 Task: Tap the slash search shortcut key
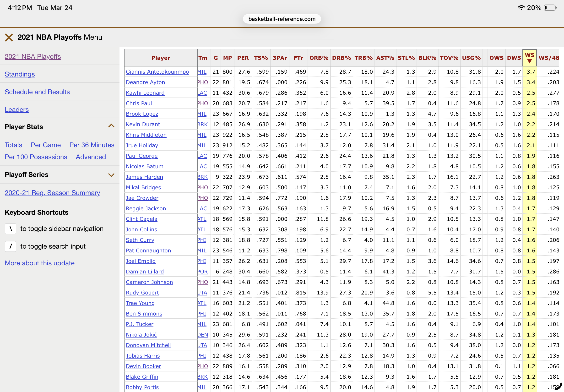pos(11,246)
